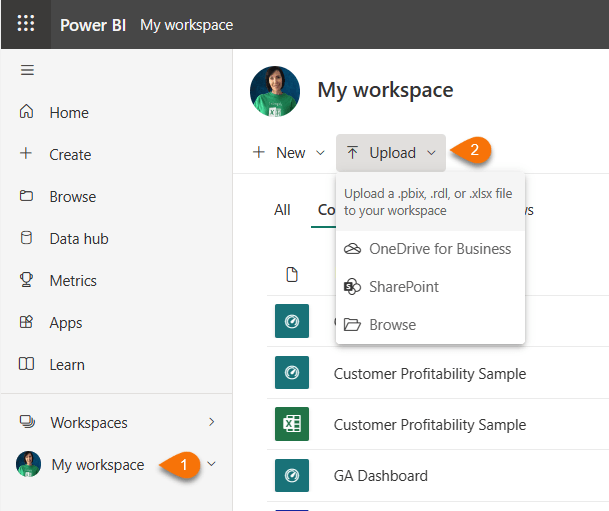
Task: Click the Data hub cylinder icon
Action: 26,238
